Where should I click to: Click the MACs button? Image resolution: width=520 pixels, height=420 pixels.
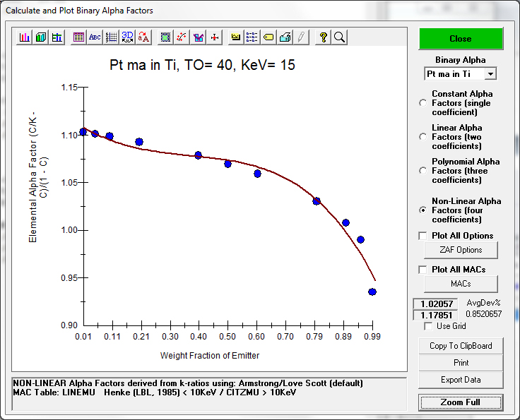pyautogui.click(x=460, y=284)
